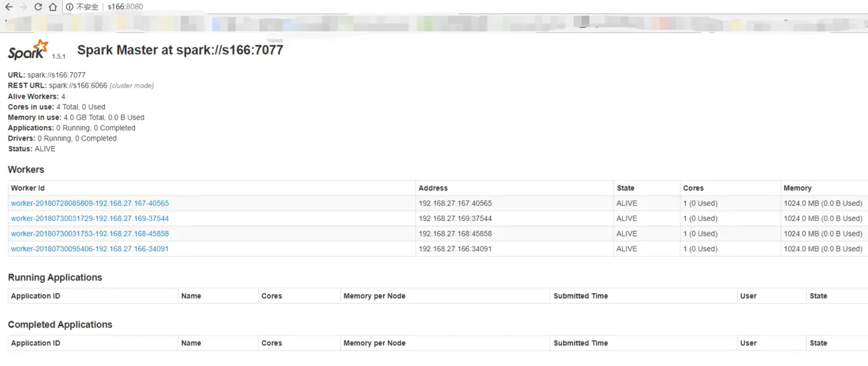This screenshot has width=868, height=366.
Task: Click the URL: spark://s166:7077 line
Action: tap(47, 75)
